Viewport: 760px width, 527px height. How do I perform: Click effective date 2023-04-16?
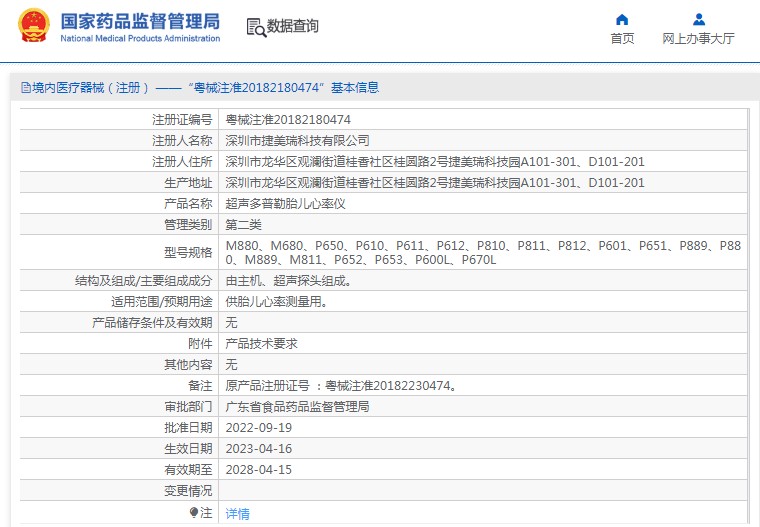coord(259,448)
